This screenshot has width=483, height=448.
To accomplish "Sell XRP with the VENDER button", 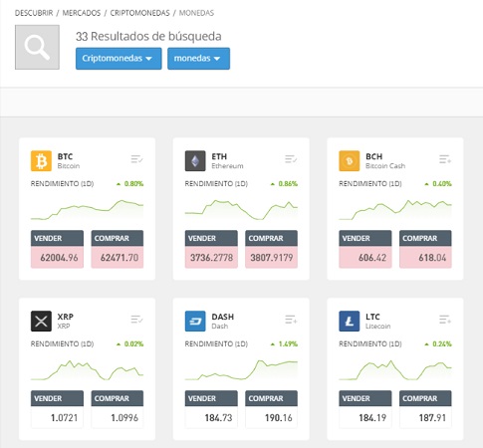I will point(57,398).
